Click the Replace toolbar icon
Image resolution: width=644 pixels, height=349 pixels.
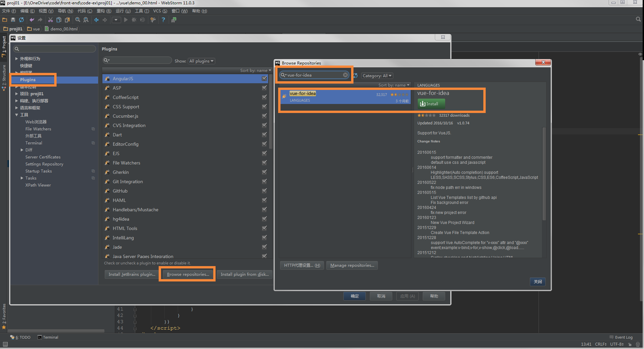coord(86,20)
